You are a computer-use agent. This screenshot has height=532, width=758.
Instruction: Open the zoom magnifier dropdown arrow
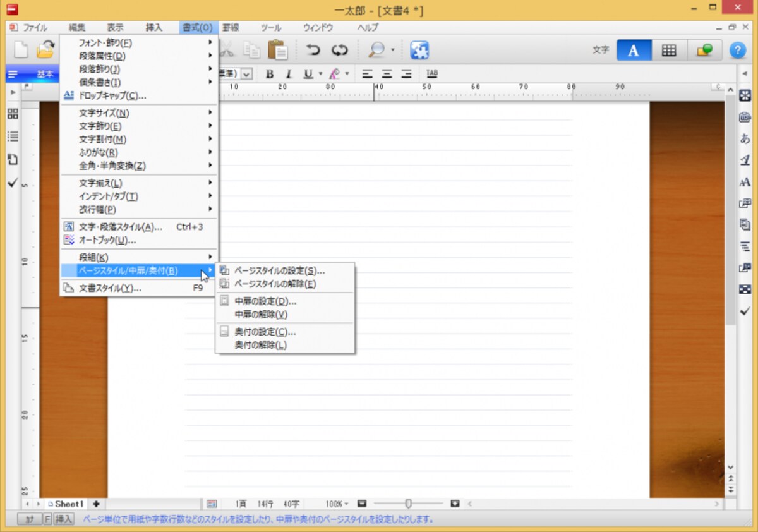tap(392, 50)
